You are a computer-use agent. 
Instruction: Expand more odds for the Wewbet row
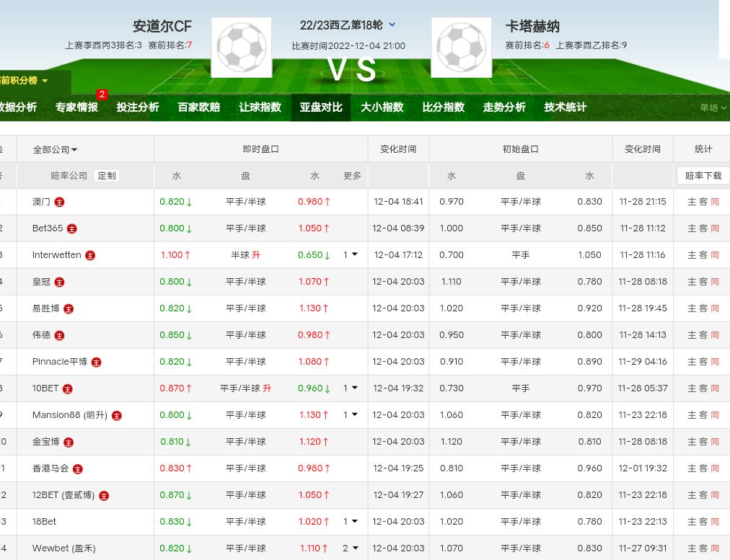tap(351, 548)
